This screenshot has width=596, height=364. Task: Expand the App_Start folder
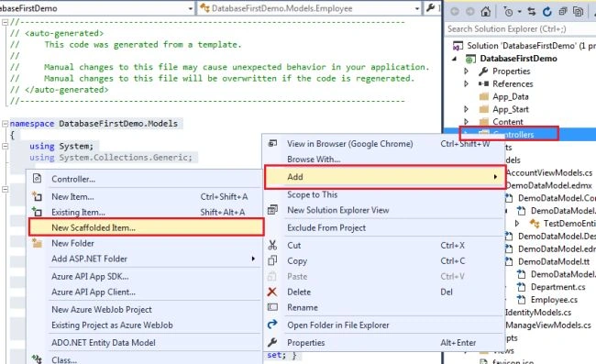tap(467, 109)
